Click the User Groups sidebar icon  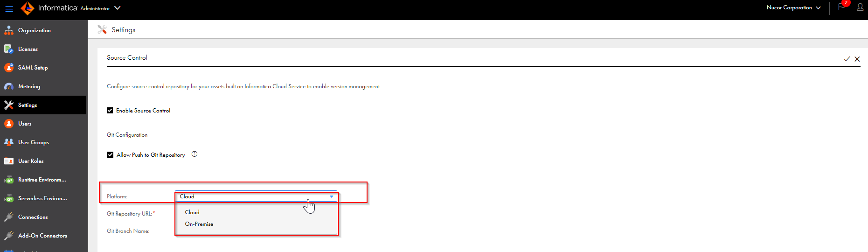coord(9,142)
